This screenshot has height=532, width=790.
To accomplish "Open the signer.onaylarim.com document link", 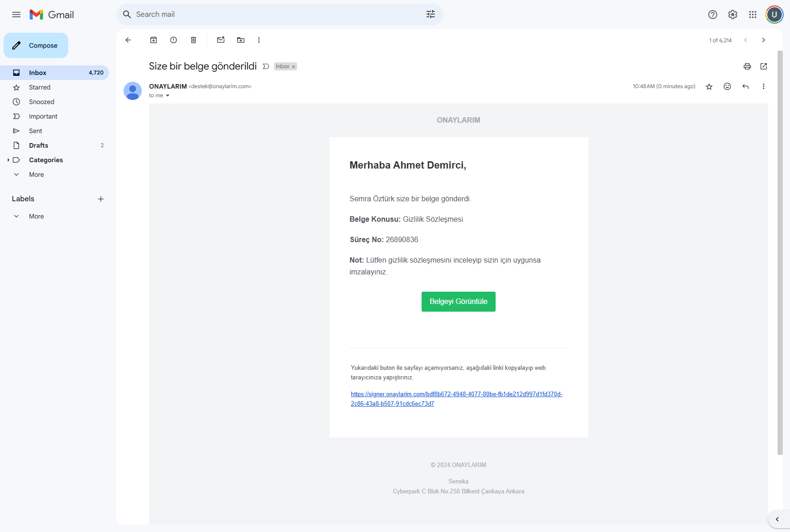I will (456, 394).
